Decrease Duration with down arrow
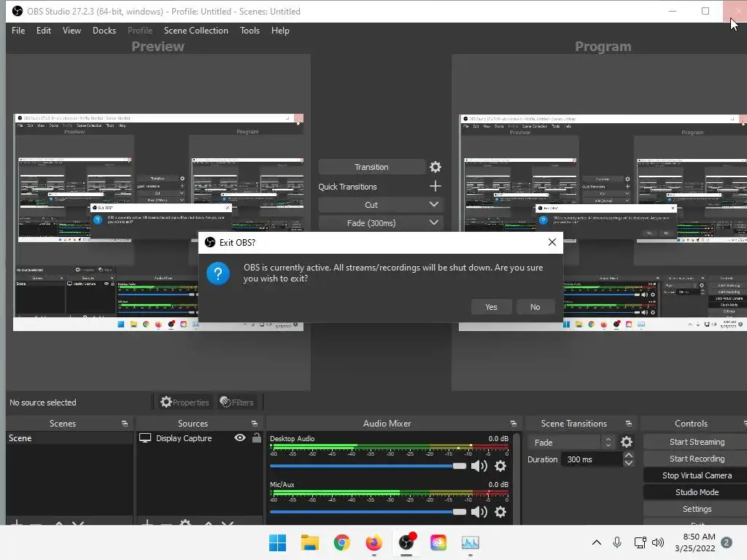The height and width of the screenshot is (560, 747). coord(629,463)
